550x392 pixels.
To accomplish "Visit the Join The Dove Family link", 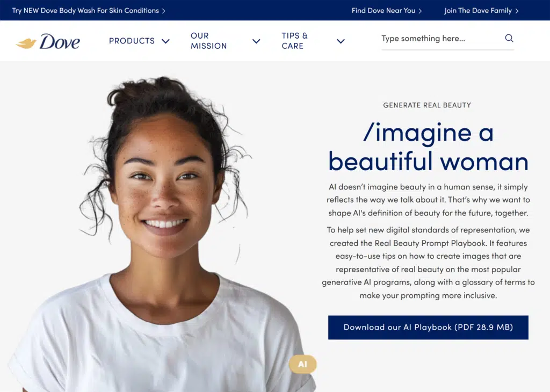I will click(477, 11).
